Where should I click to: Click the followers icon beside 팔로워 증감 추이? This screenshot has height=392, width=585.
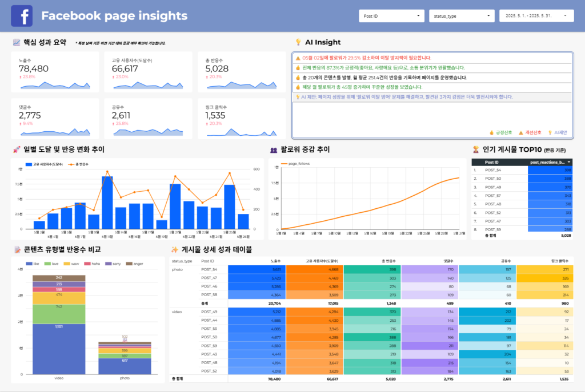274,150
